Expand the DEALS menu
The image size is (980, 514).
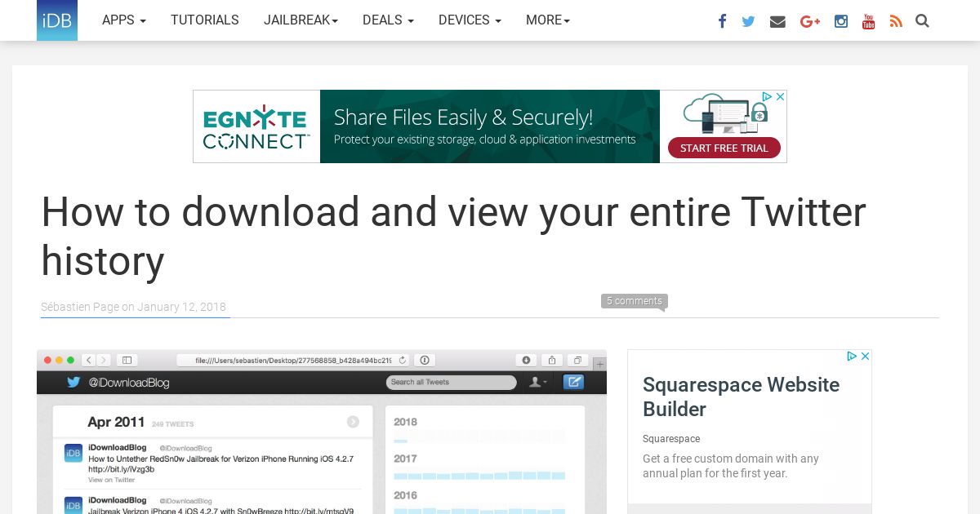pyautogui.click(x=388, y=20)
